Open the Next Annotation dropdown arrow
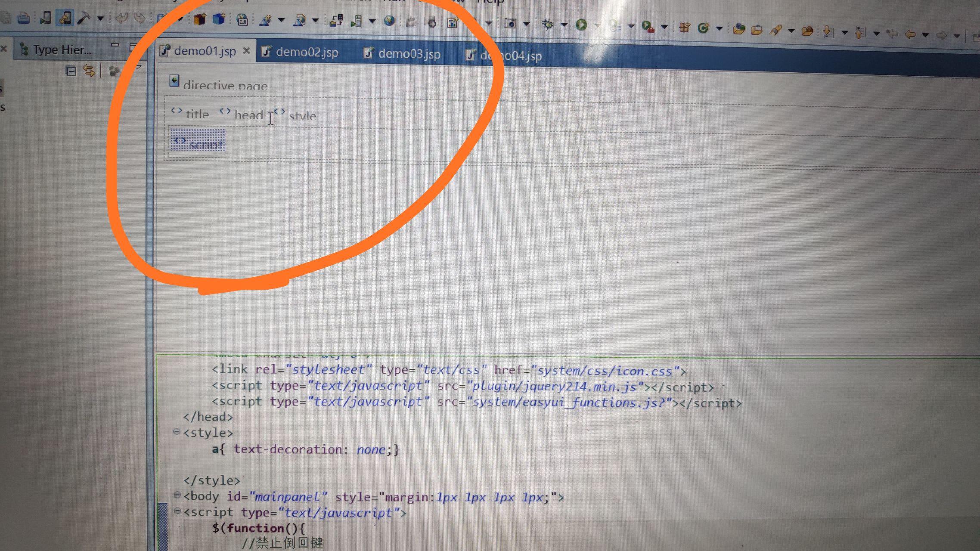The height and width of the screenshot is (551, 980). [x=844, y=32]
